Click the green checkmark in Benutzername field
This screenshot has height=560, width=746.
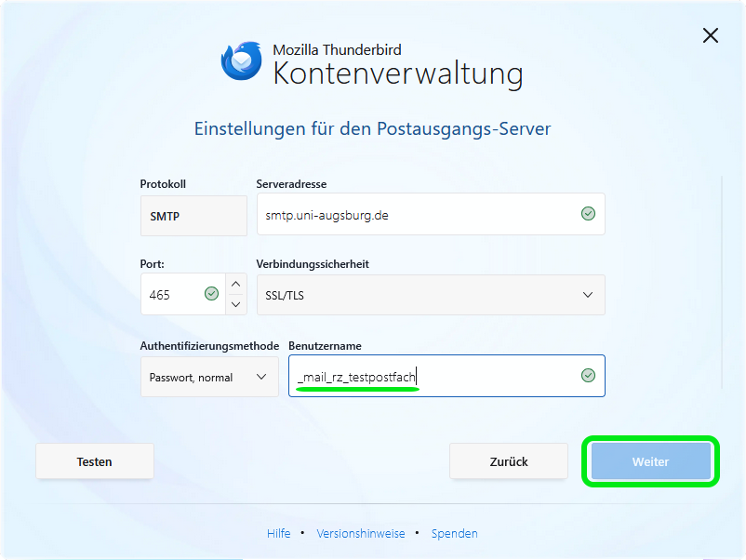click(x=588, y=376)
